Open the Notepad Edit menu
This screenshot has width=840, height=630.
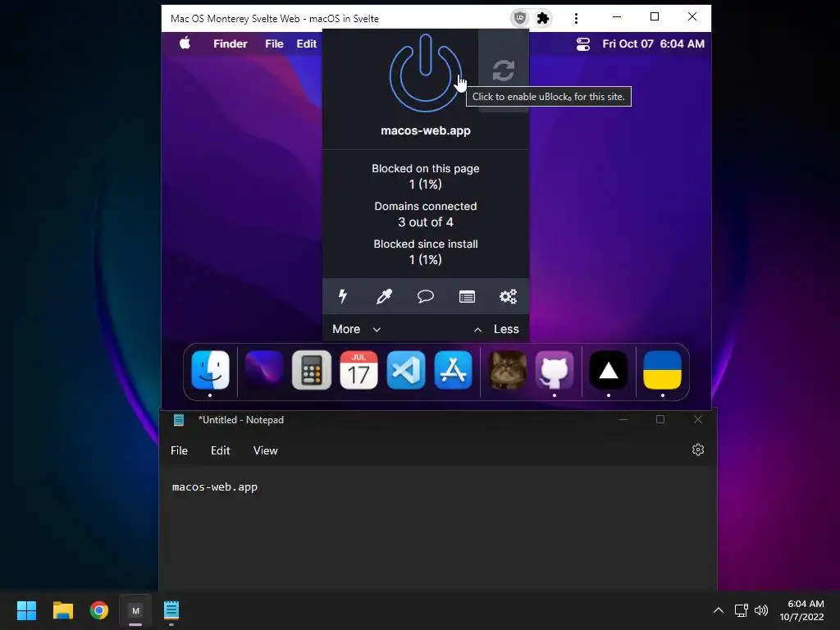(x=220, y=450)
